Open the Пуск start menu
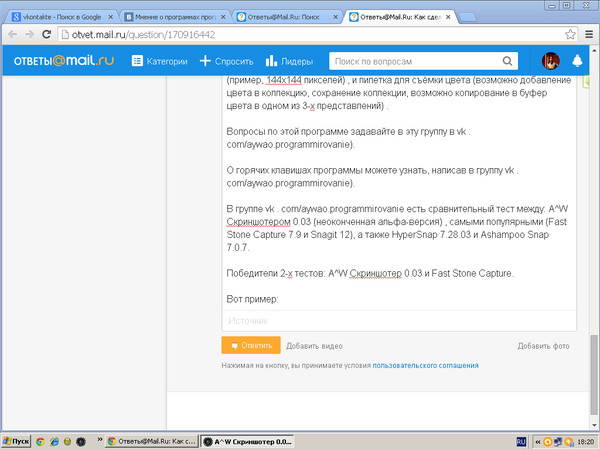This screenshot has height=450, width=600. click(x=15, y=441)
